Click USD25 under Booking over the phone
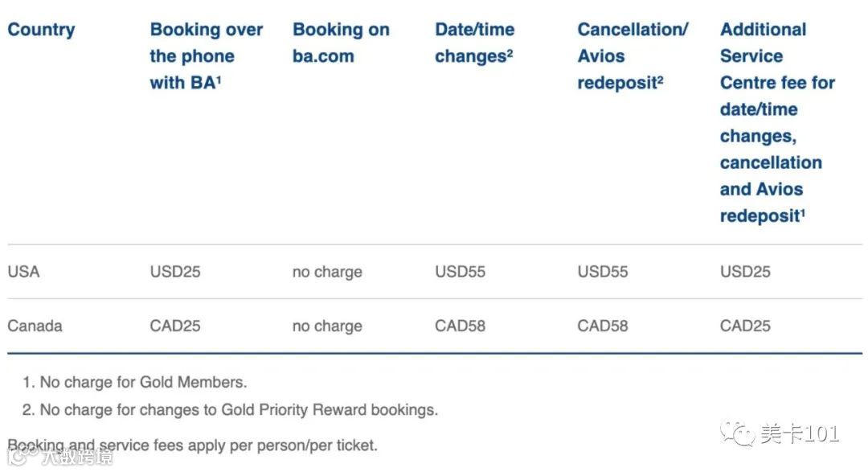 click(x=174, y=272)
